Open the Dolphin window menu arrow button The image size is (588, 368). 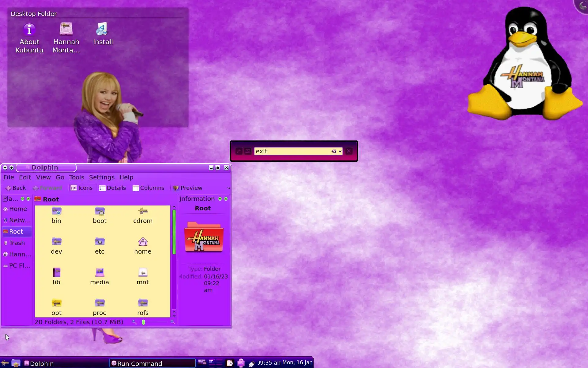point(5,168)
